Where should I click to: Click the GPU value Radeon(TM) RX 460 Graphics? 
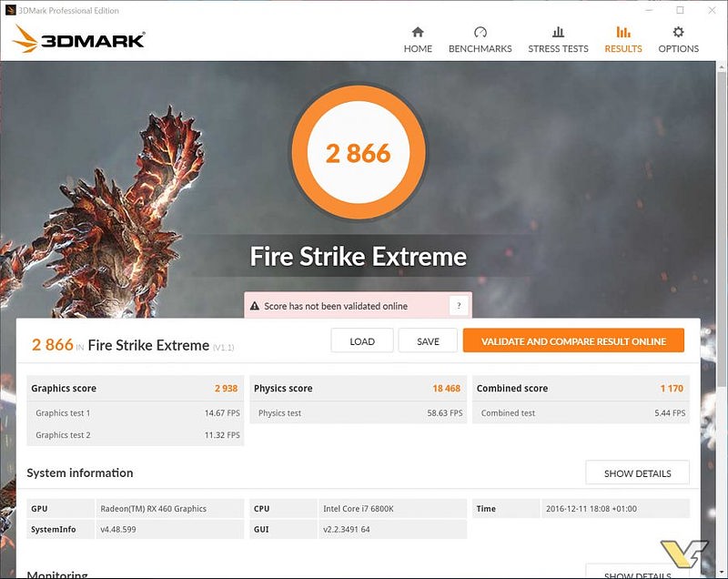[x=153, y=508]
